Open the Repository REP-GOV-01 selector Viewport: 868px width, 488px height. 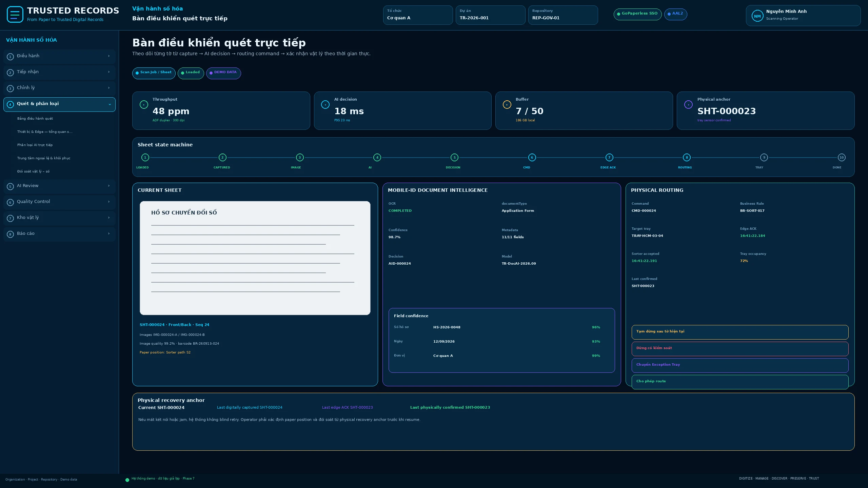[563, 15]
